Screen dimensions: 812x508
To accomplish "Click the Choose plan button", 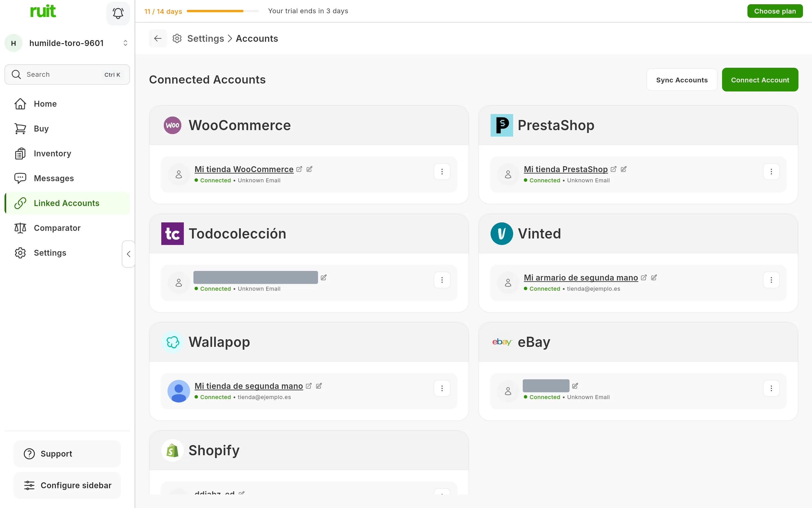I will [775, 11].
